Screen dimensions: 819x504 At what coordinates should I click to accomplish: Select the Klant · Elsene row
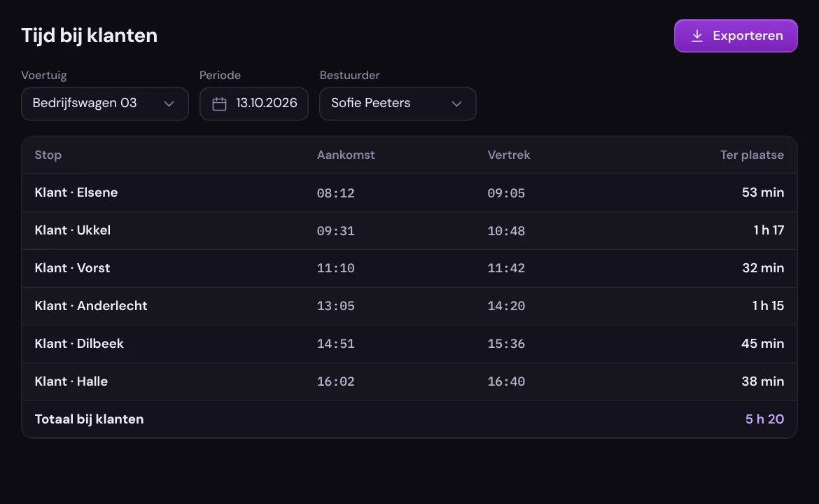point(409,192)
